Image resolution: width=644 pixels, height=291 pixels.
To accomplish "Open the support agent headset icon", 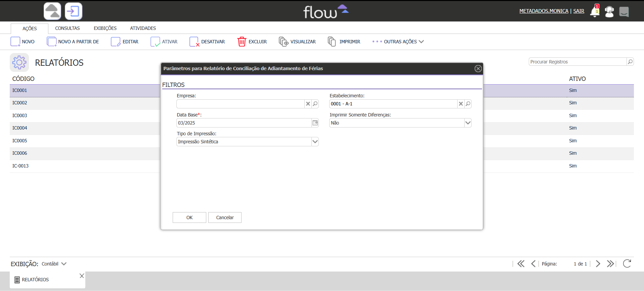I will click(x=609, y=12).
